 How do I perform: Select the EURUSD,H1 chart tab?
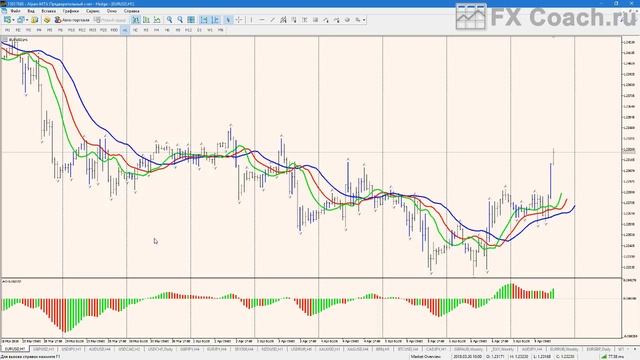point(15,349)
